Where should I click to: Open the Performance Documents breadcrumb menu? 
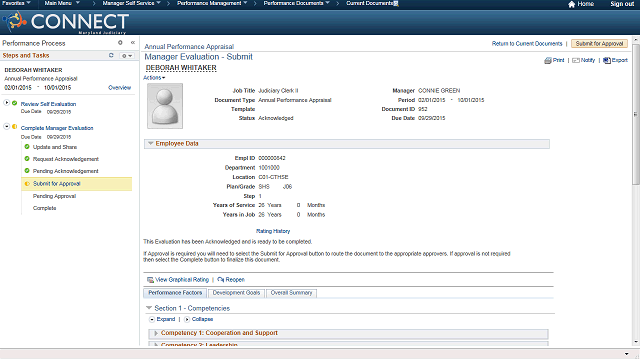[296, 3]
